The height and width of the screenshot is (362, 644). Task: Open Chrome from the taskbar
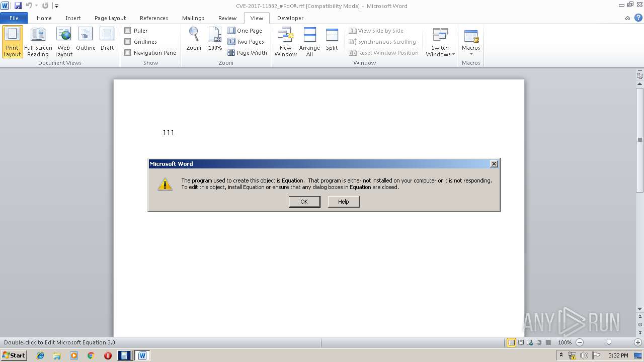pos(91,355)
